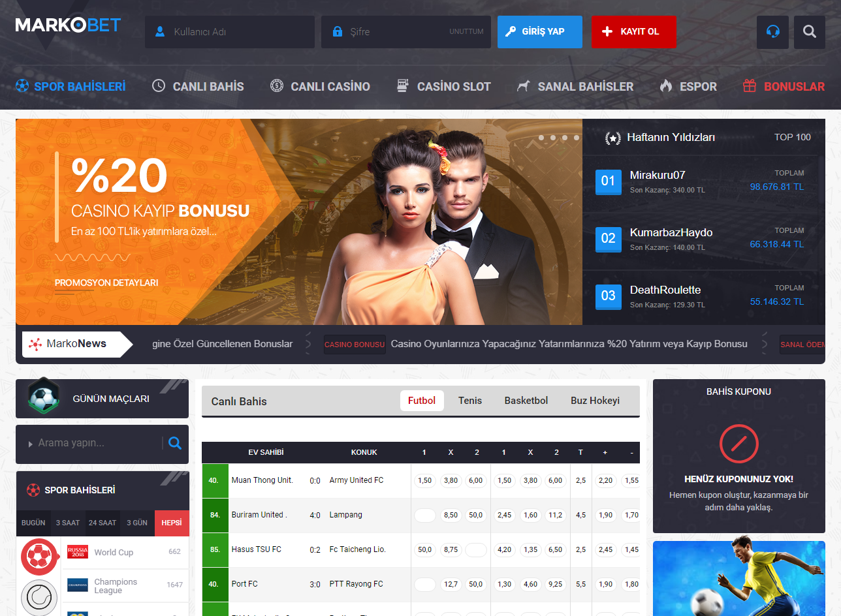The height and width of the screenshot is (616, 841).
Task: Switch to the Buz Hokeyi live tab
Action: 595,401
